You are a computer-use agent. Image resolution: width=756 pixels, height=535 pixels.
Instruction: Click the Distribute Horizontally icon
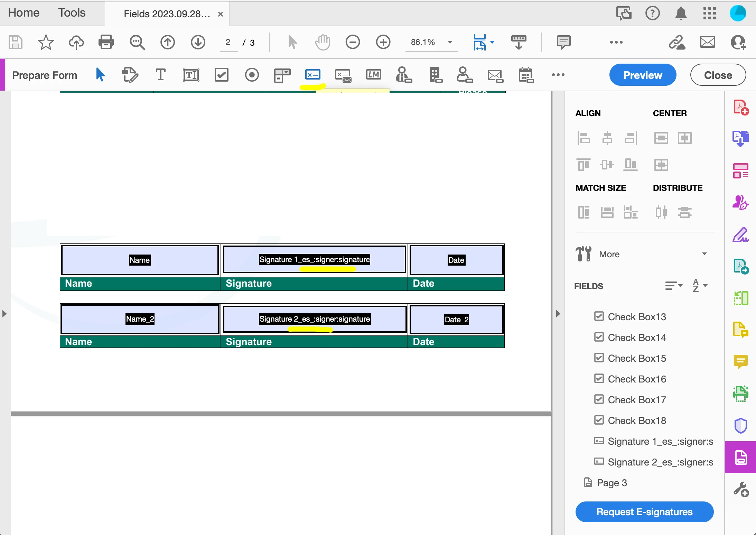pyautogui.click(x=661, y=212)
